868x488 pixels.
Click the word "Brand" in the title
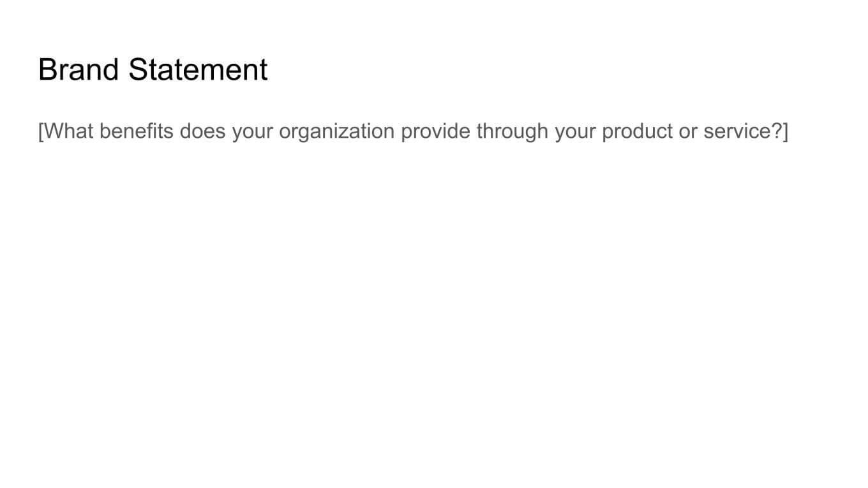tap(79, 70)
